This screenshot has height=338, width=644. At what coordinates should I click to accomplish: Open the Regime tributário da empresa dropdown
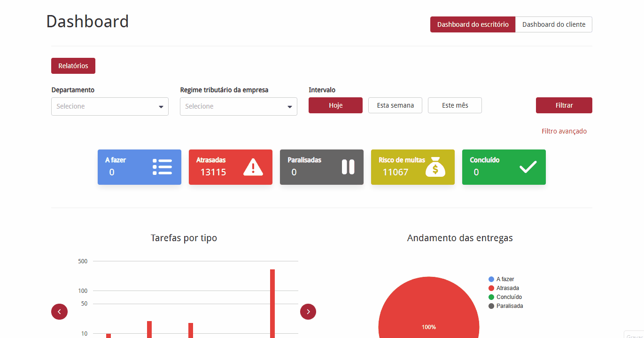(x=239, y=106)
